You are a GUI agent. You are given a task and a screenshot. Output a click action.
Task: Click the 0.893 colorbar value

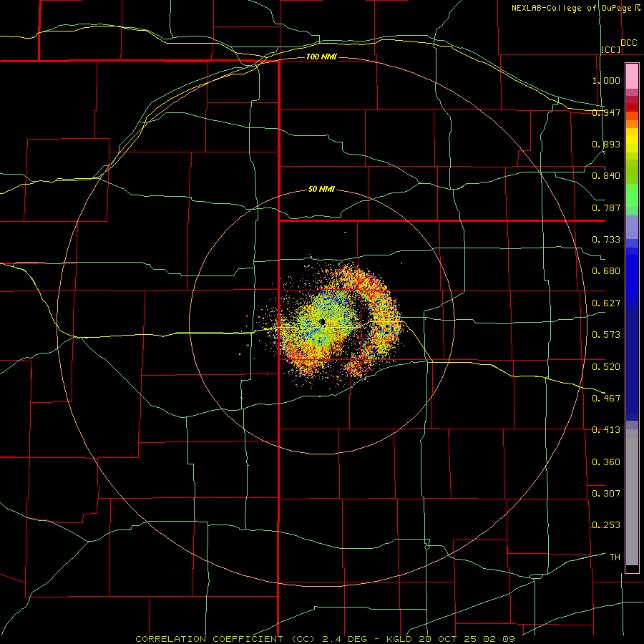click(606, 144)
